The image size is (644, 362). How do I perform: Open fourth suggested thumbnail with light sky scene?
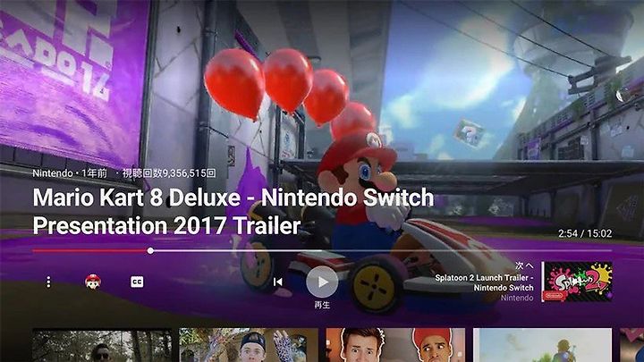click(542, 345)
